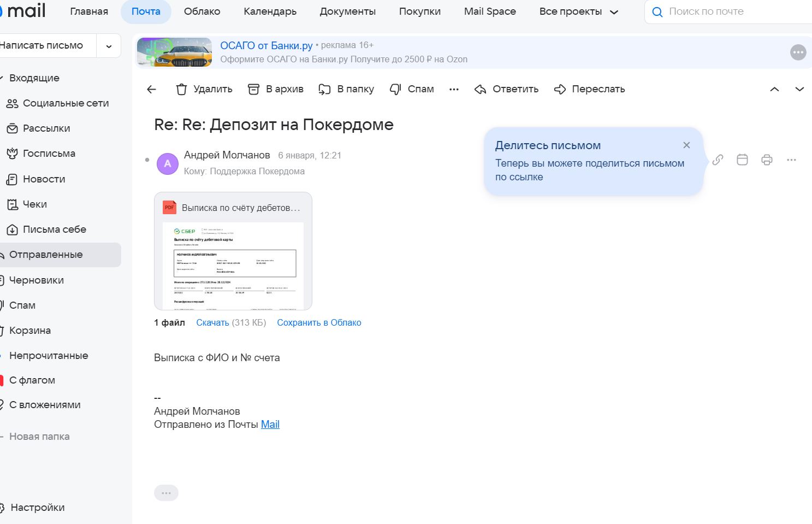The image size is (812, 524).
Task: Open Mail Space
Action: (490, 11)
